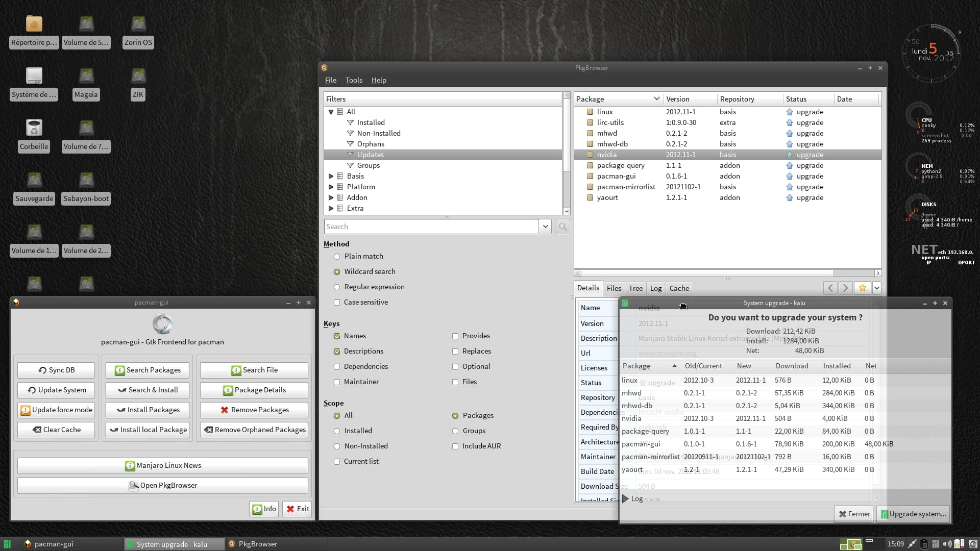Click the Upgrade system... button
This screenshot has height=551, width=980.
[x=913, y=514]
